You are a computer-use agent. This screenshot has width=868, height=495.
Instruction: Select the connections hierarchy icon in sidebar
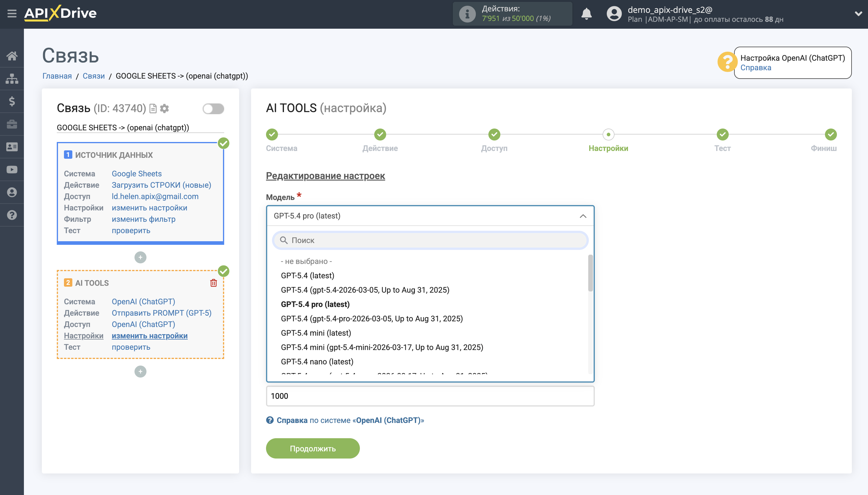(x=12, y=79)
